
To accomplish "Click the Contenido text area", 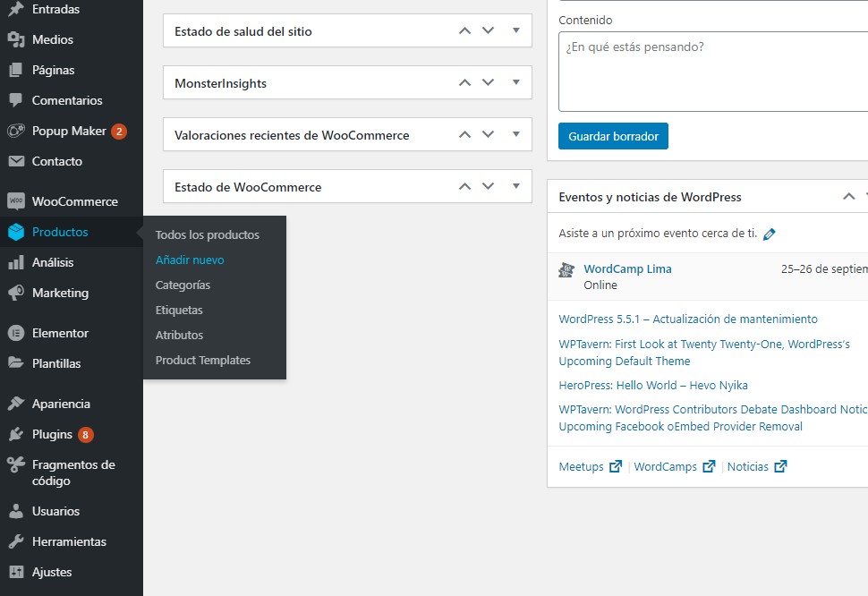I will pos(713,72).
